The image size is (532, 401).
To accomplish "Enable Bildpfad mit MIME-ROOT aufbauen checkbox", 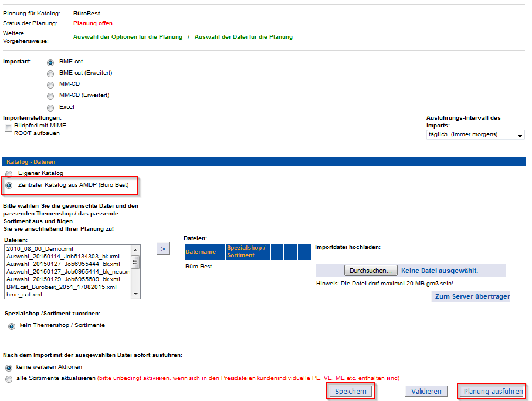I will [x=8, y=127].
